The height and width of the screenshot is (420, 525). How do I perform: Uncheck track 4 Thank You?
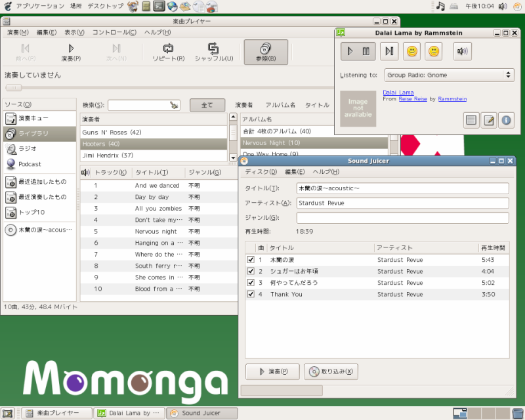click(251, 294)
